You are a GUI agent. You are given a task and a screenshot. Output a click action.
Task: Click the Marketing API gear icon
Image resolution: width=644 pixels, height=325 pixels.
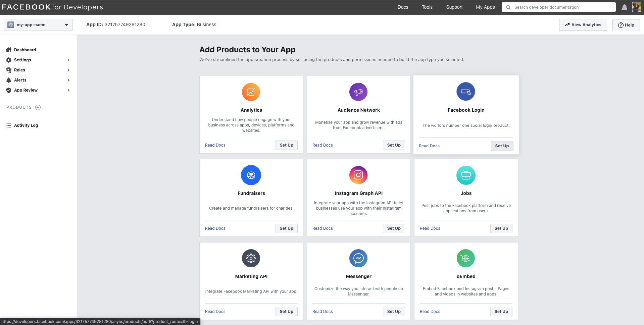pyautogui.click(x=251, y=258)
